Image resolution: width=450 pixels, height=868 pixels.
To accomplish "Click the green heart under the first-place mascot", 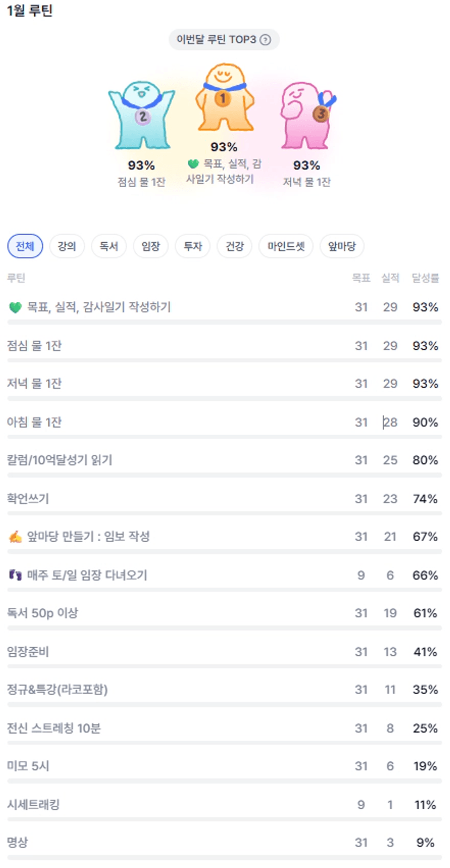I will [x=193, y=164].
